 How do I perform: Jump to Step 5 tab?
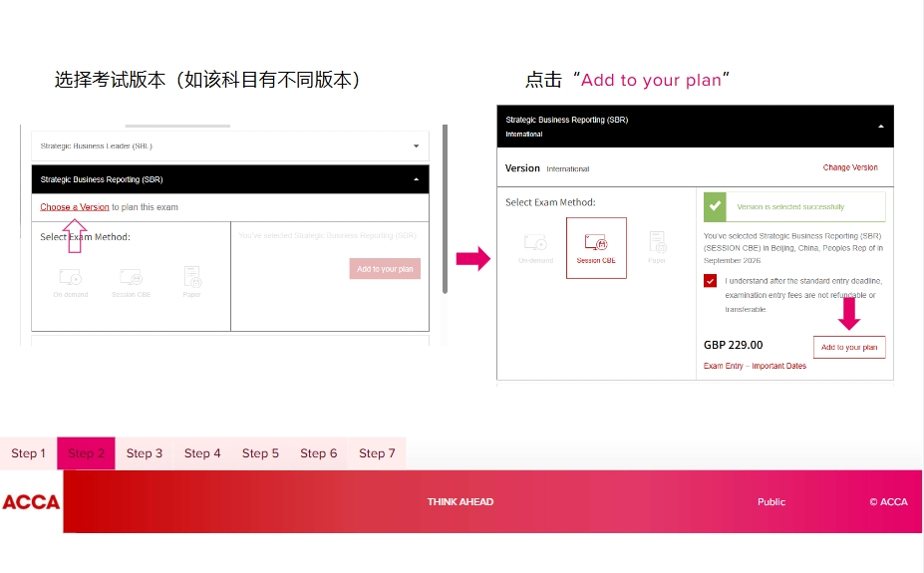coord(260,453)
